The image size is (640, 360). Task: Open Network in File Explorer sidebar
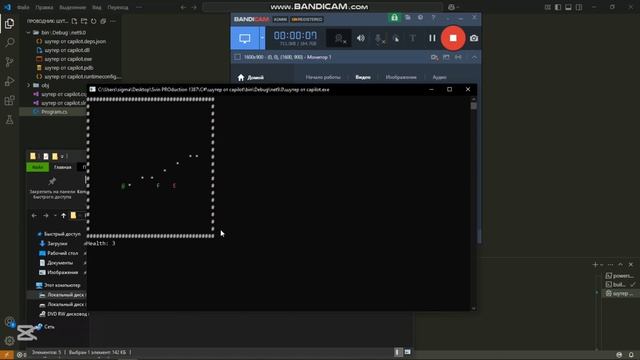pyautogui.click(x=45, y=327)
